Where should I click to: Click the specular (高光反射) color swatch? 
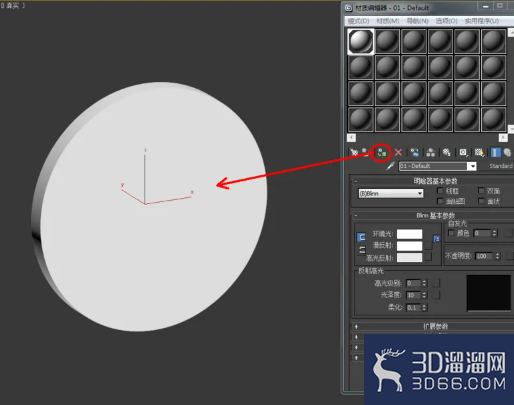pos(409,257)
